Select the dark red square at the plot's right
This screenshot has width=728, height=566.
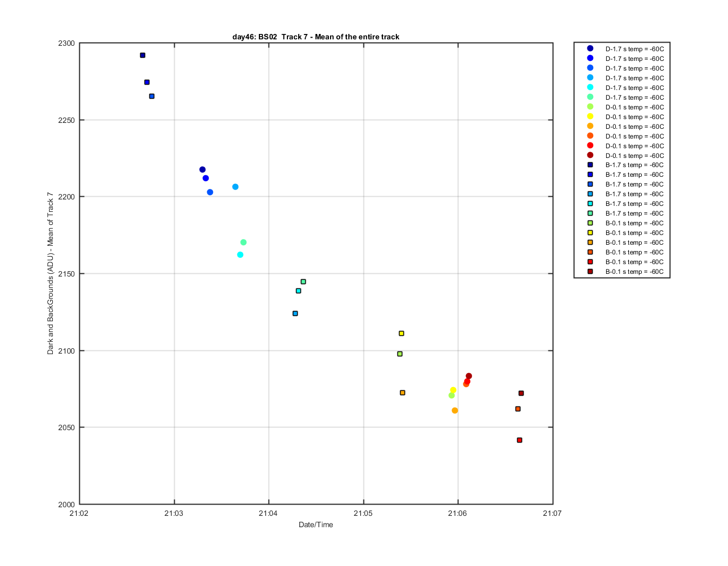521,393
